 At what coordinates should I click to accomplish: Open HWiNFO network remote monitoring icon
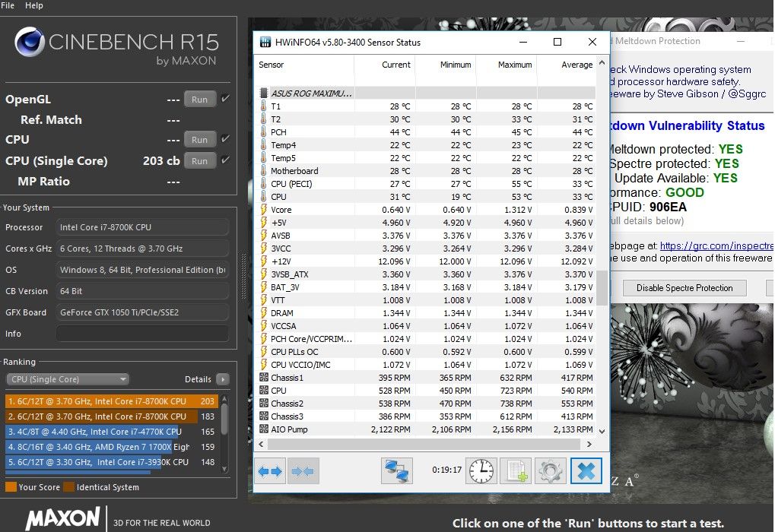(397, 470)
